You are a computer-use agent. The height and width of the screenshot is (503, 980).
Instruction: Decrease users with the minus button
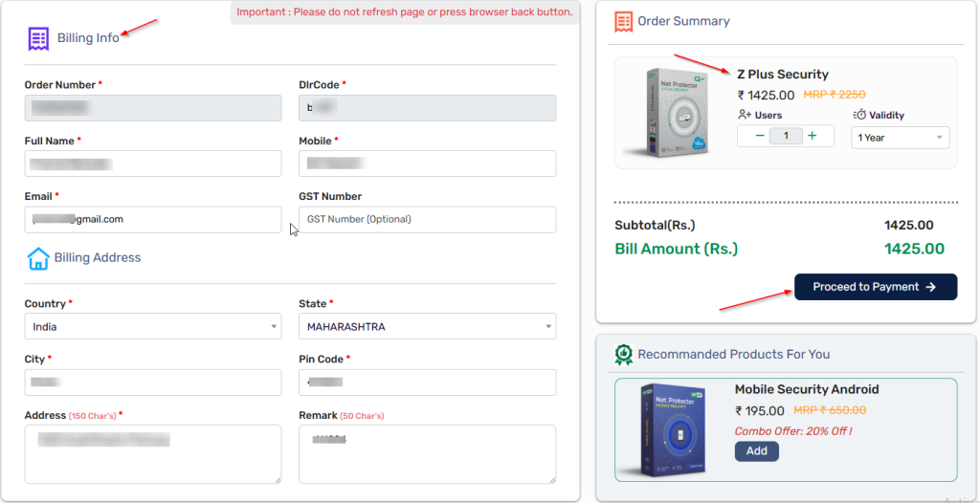(760, 136)
